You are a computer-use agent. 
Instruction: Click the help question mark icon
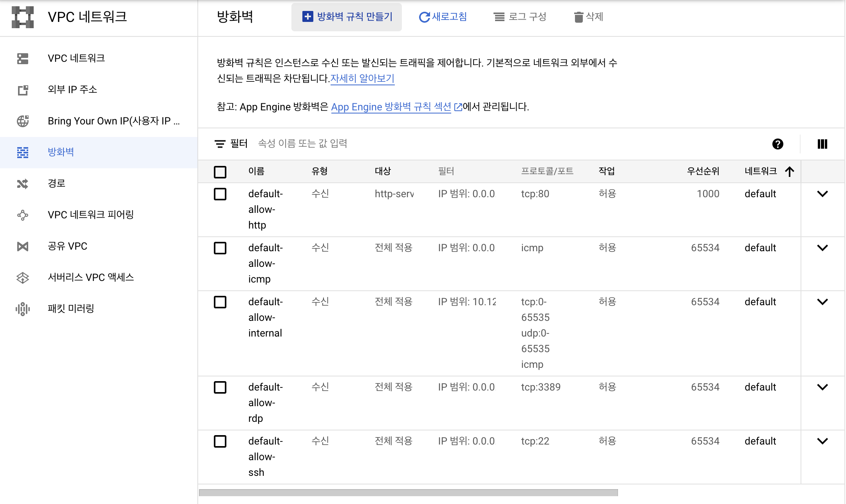point(777,144)
